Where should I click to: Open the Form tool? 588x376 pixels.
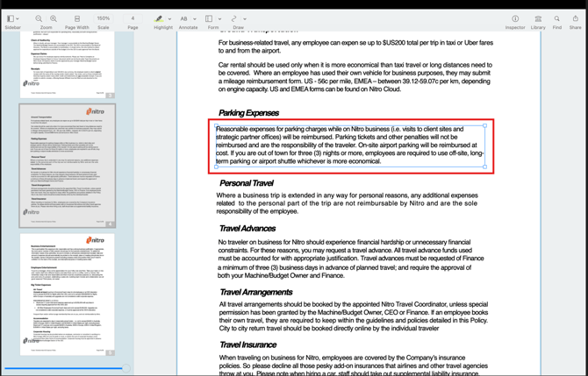pos(209,18)
